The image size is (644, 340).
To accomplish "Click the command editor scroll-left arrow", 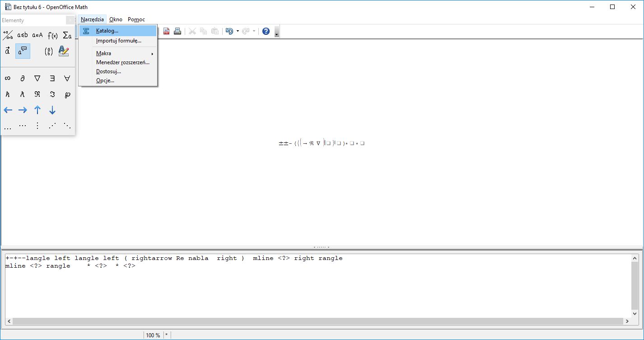I will [9, 321].
